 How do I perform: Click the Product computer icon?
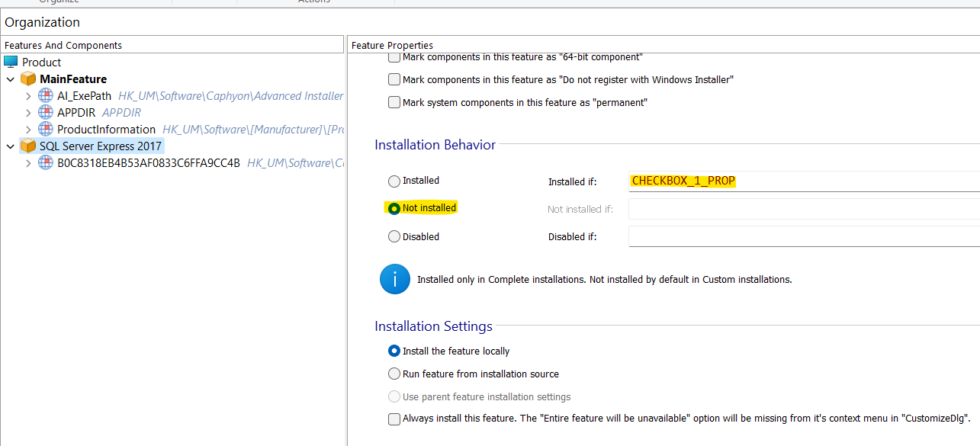tap(11, 62)
